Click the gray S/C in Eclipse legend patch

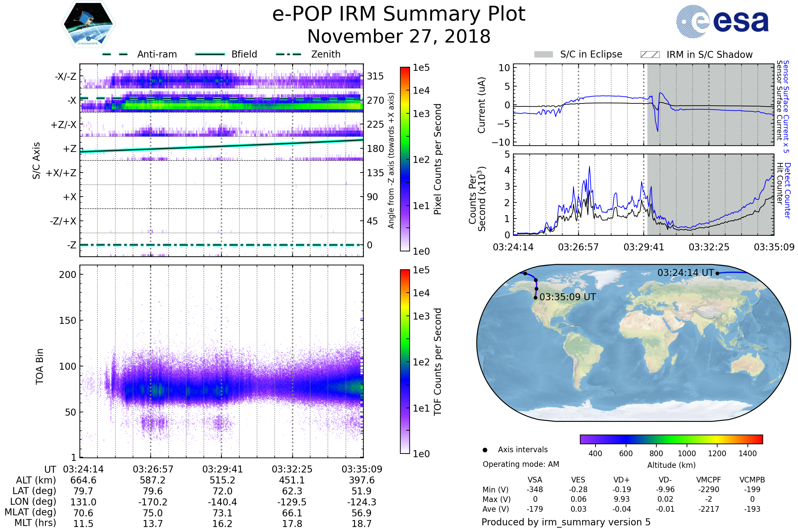[x=544, y=55]
